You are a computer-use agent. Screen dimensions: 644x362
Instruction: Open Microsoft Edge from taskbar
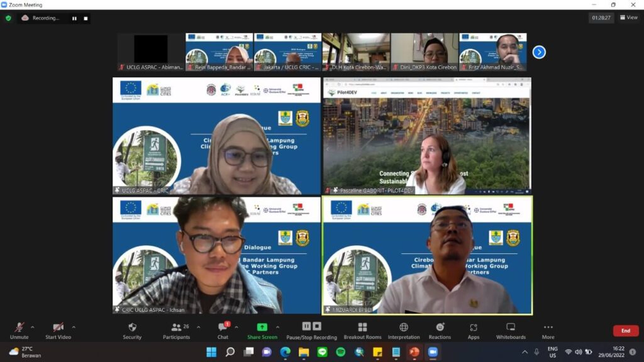(x=285, y=352)
